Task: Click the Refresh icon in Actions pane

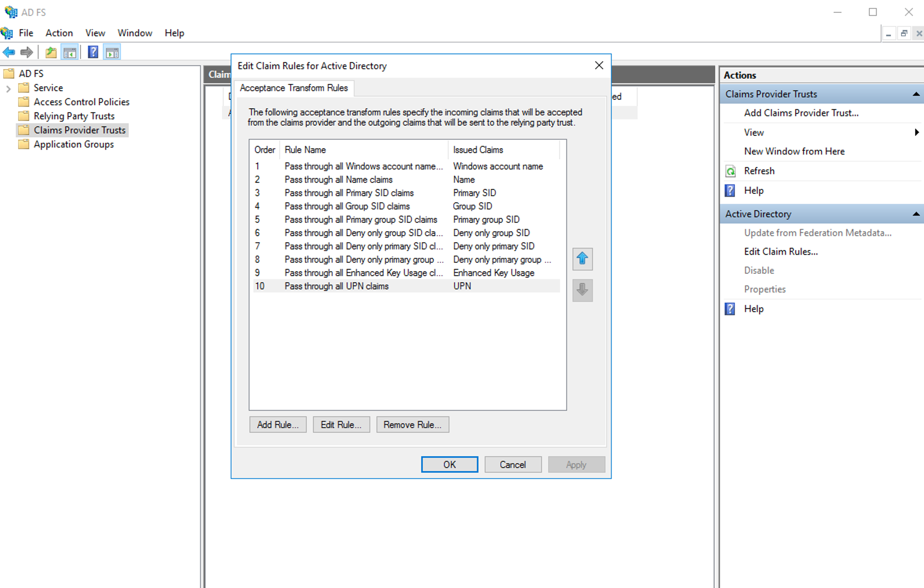Action: tap(730, 171)
